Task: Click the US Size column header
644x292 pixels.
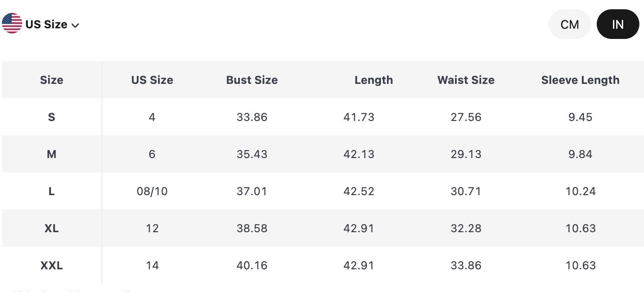Action: pyautogui.click(x=152, y=80)
